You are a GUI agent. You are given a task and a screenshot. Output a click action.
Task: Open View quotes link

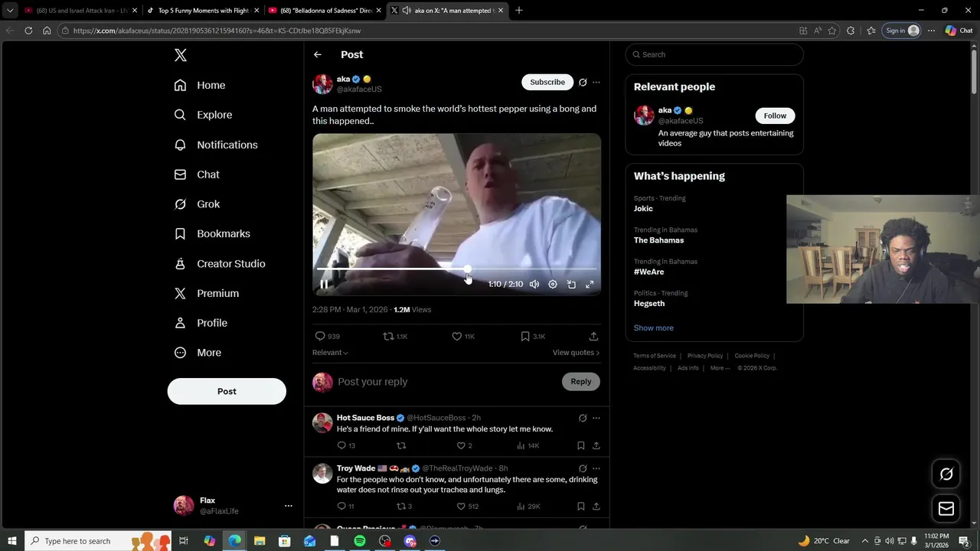577,352
